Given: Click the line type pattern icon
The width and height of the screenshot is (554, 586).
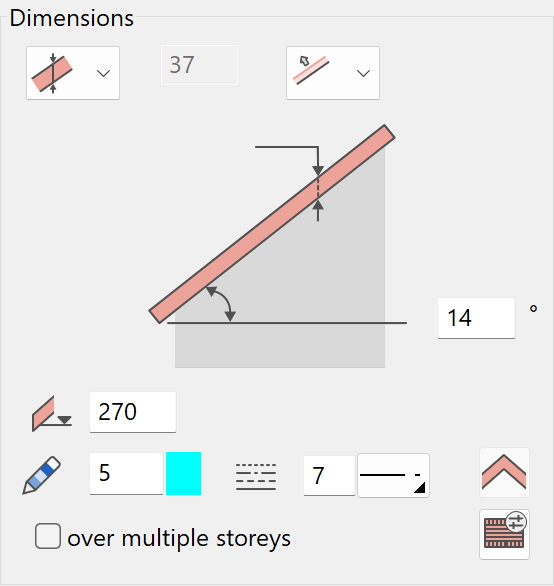Looking at the screenshot, I should click(256, 476).
